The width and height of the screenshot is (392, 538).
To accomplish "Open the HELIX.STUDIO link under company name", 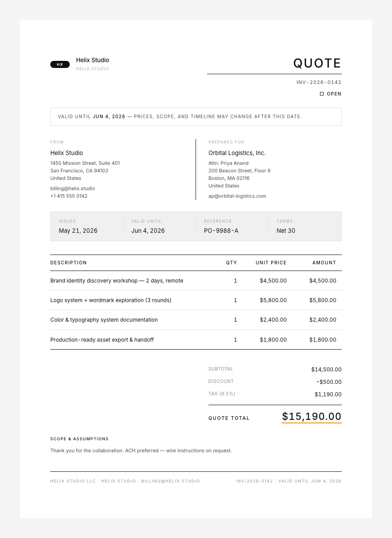I will tap(92, 69).
